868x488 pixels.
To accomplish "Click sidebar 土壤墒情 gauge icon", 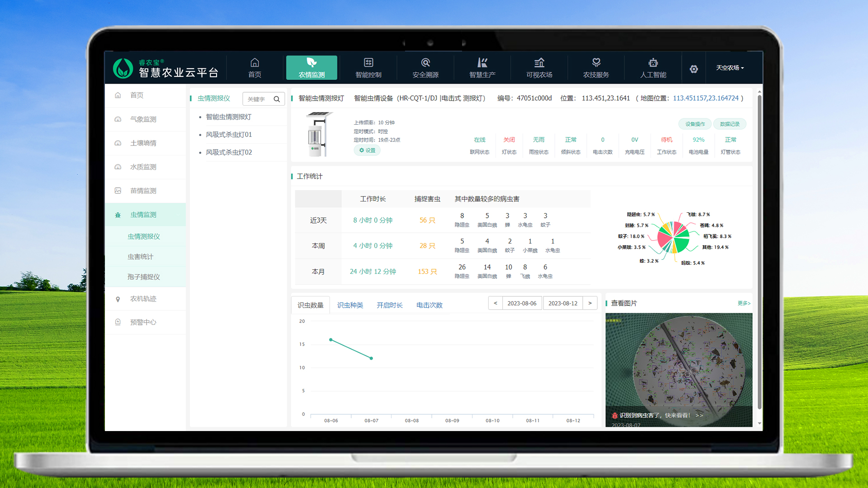I will 118,143.
